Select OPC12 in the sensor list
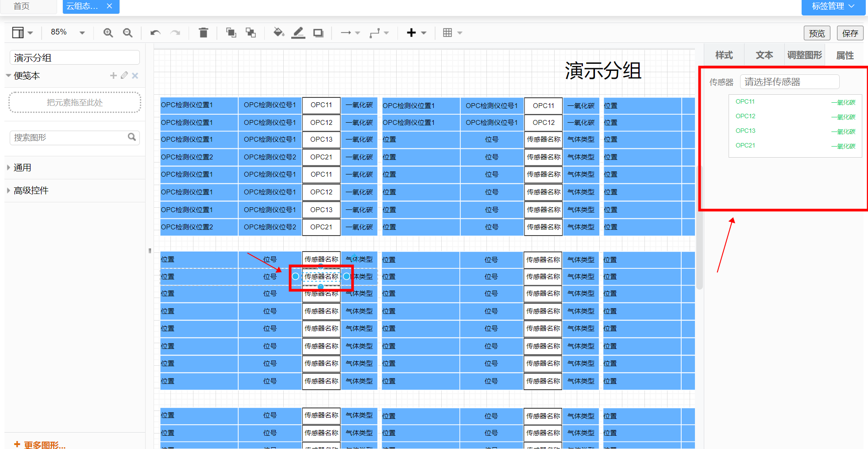 (x=745, y=116)
